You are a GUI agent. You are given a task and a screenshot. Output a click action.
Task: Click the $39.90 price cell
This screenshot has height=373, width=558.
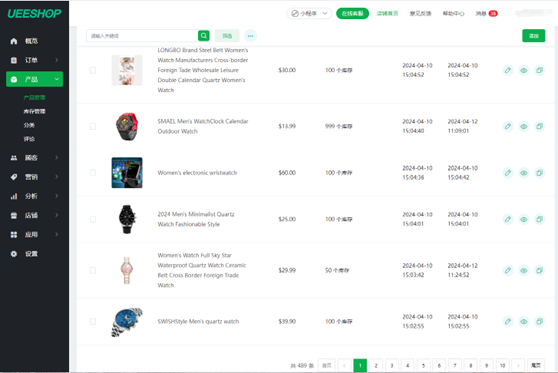pos(287,321)
